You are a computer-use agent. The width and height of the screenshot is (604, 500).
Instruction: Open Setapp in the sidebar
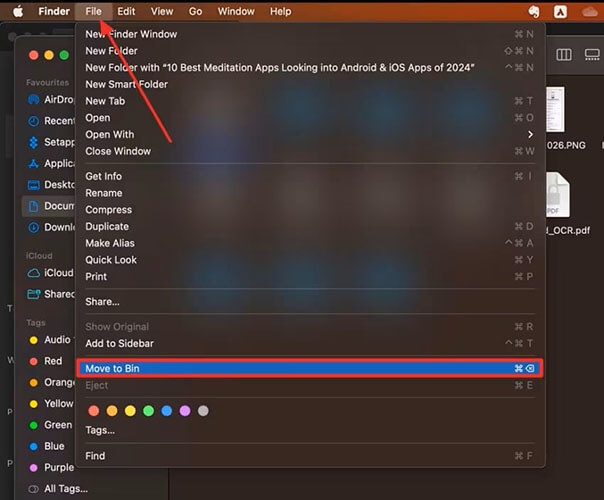(50, 142)
